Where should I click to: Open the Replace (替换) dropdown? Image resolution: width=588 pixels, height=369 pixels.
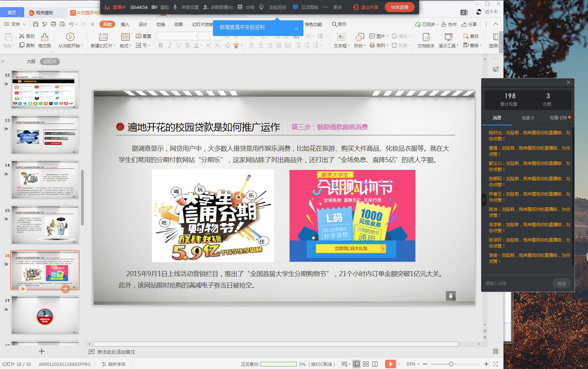[472, 45]
